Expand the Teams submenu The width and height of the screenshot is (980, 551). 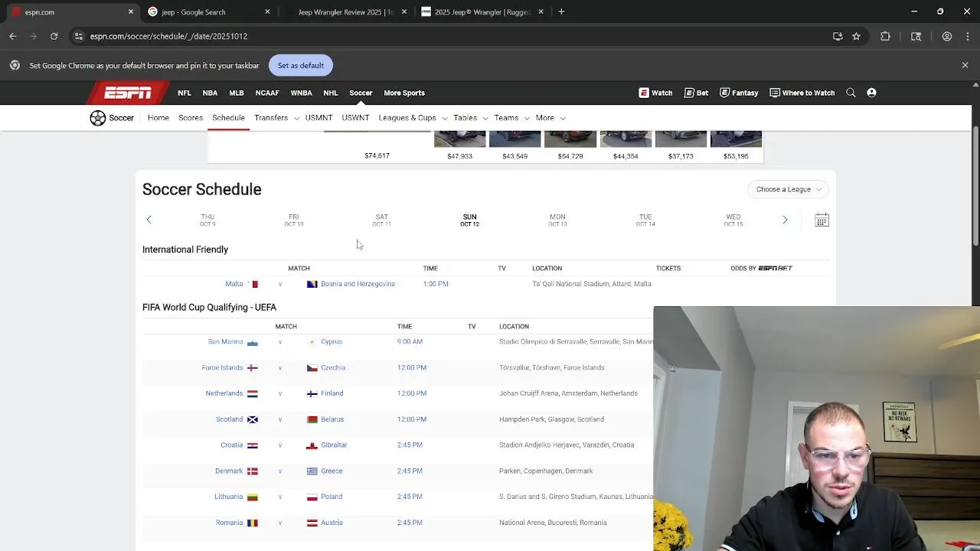[526, 118]
